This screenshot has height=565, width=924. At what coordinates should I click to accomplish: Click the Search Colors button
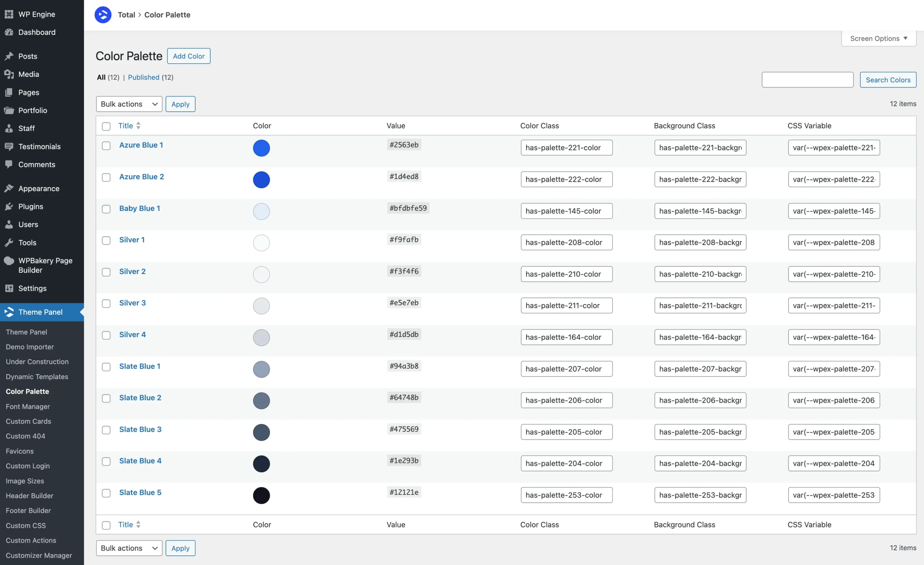click(x=888, y=79)
